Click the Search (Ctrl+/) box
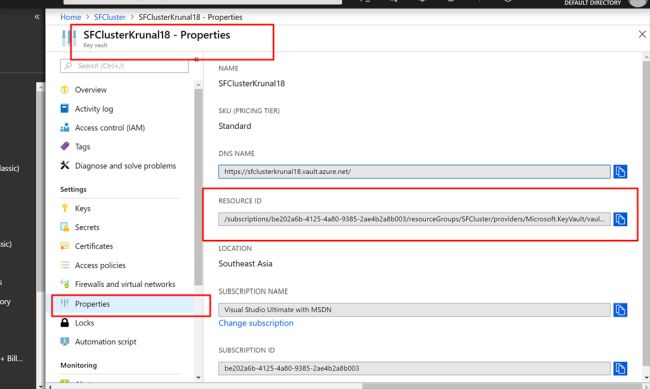 pyautogui.click(x=124, y=66)
